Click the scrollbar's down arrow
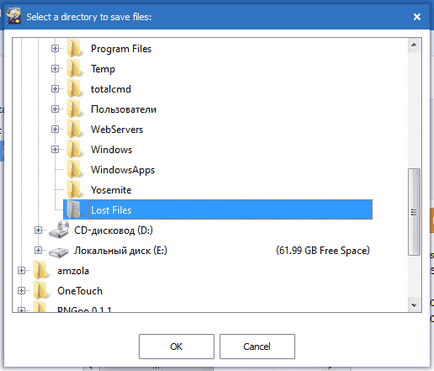Image resolution: width=434 pixels, height=371 pixels. point(414,305)
